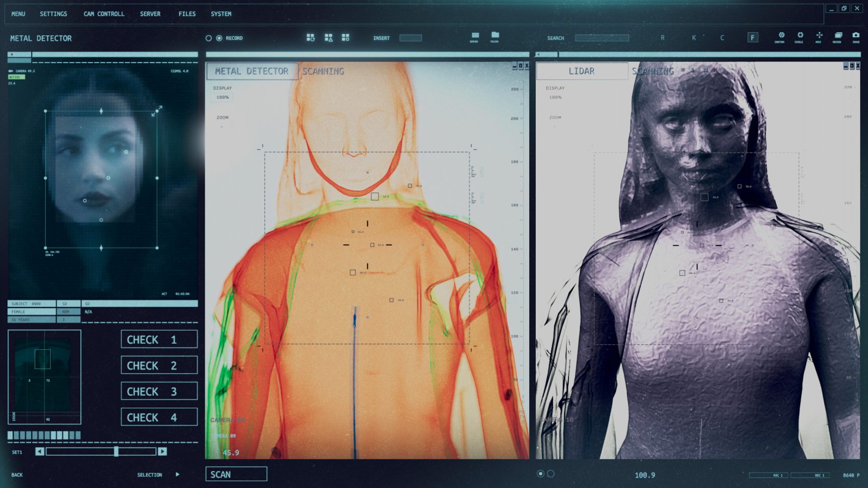Switch to the LIDAR tab

pyautogui.click(x=581, y=71)
